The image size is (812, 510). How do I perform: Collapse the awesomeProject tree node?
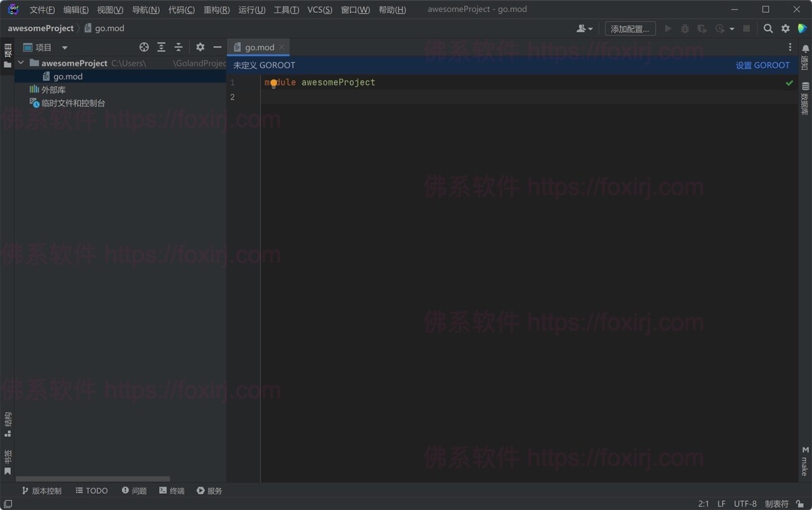point(21,62)
